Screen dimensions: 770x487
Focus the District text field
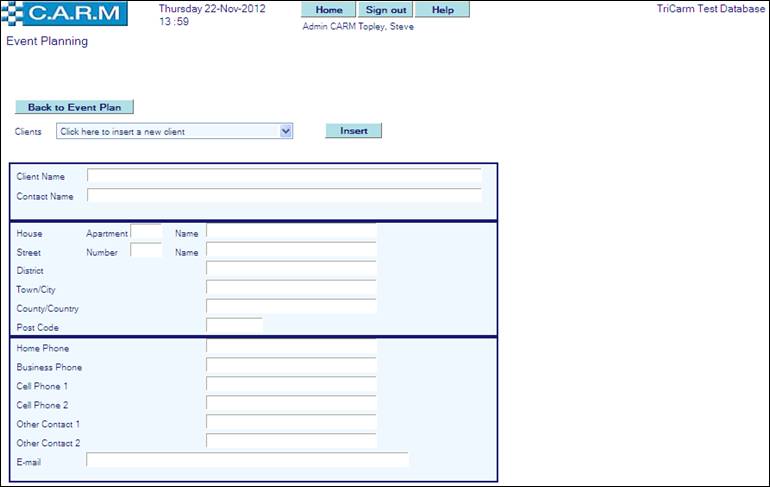(291, 270)
